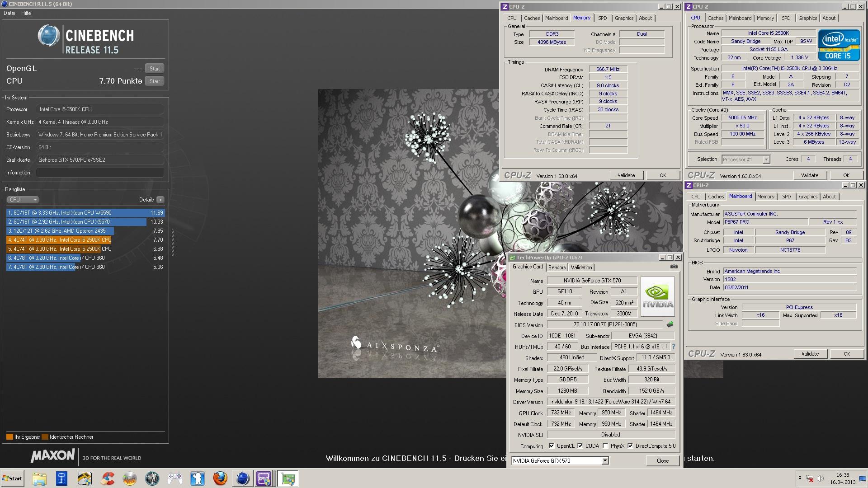
Task: Select the Core i7 960 ranking row
Action: [85, 258]
